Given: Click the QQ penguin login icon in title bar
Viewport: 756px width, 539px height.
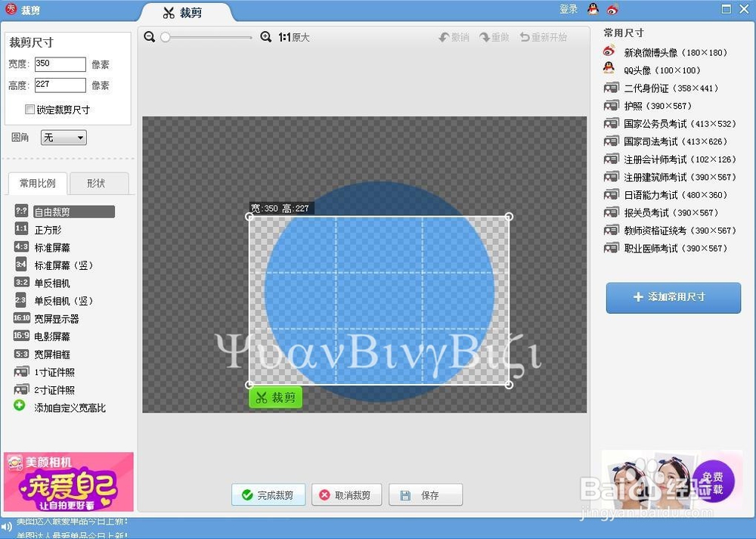Looking at the screenshot, I should 593,8.
